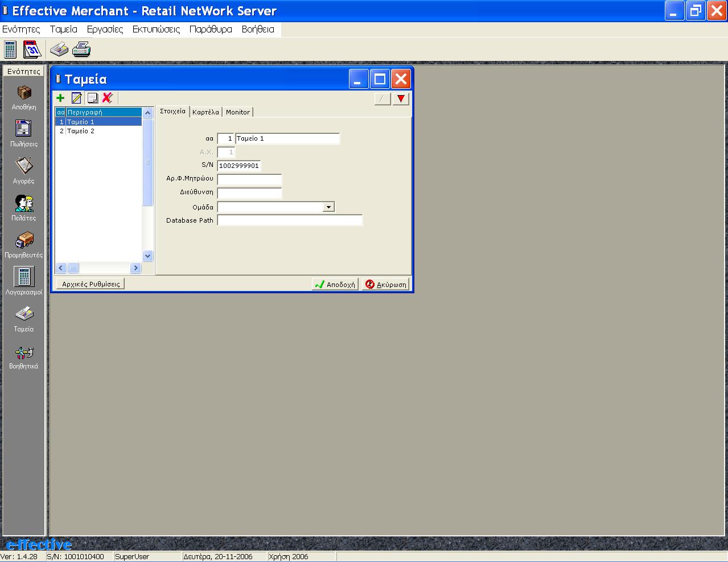Switch to the Καρτέλα tab
The width and height of the screenshot is (728, 562).
pos(205,112)
